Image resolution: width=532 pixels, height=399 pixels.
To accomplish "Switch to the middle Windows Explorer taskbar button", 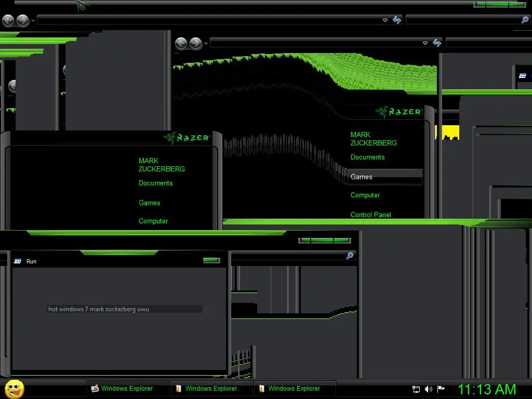I will pyautogui.click(x=212, y=389).
